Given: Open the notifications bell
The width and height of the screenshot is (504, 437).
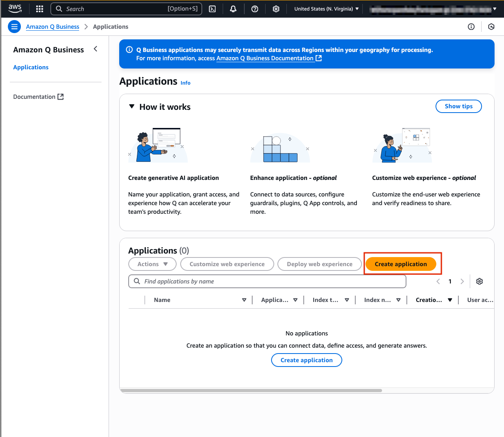Looking at the screenshot, I should (x=233, y=9).
